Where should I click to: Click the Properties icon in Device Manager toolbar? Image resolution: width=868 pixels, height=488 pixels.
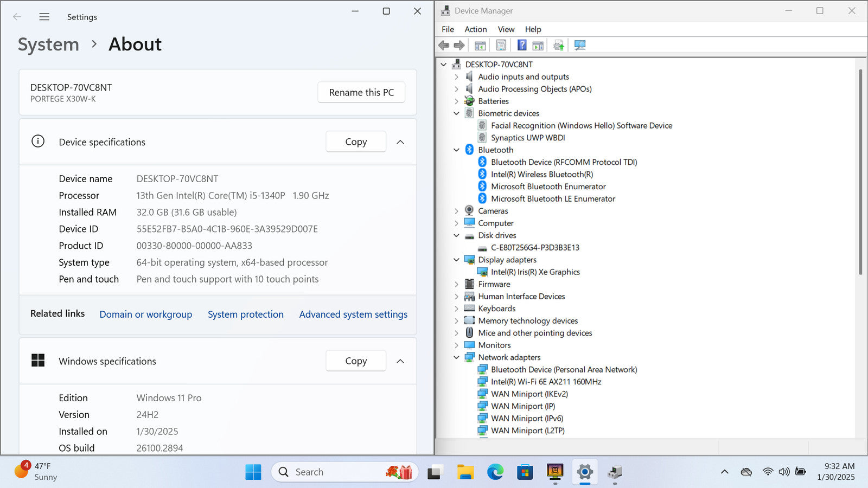pyautogui.click(x=501, y=46)
